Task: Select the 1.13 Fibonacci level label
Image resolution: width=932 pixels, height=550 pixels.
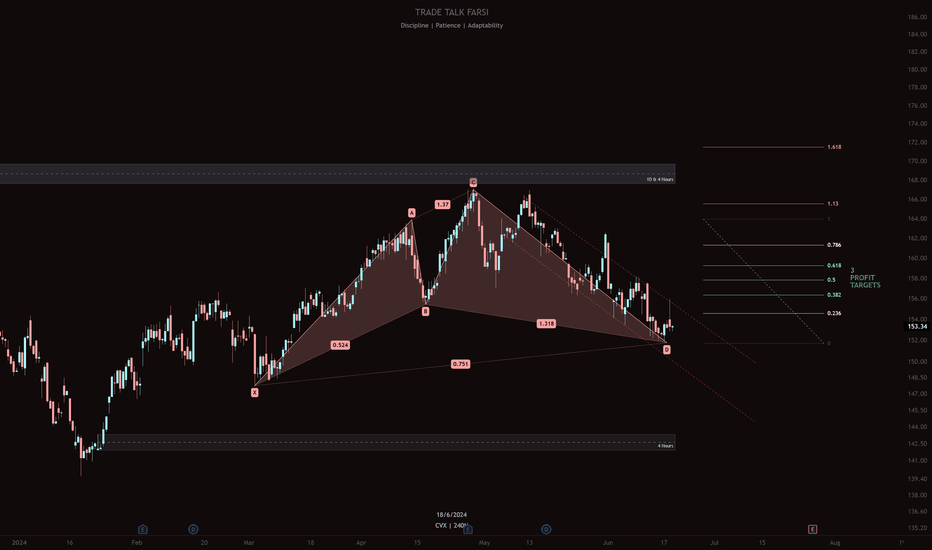Action: [x=833, y=203]
